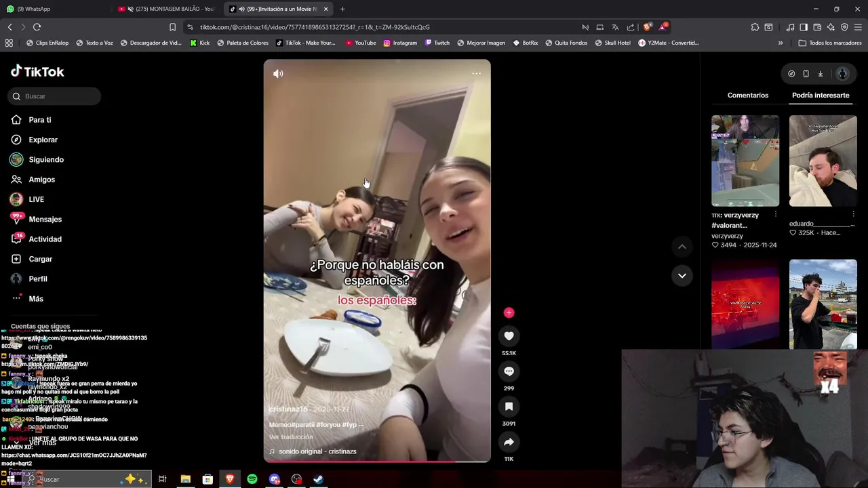Open Todos los marcadores folder
The width and height of the screenshot is (868, 488).
[x=830, y=43]
